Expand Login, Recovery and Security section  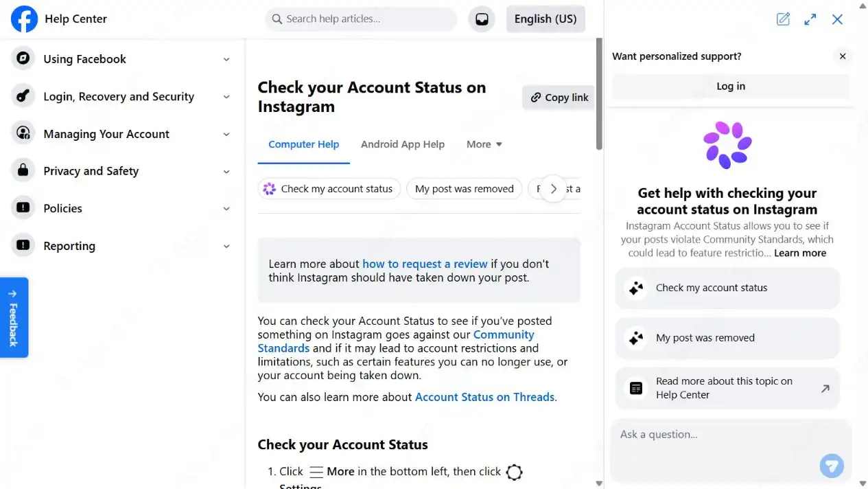226,96
